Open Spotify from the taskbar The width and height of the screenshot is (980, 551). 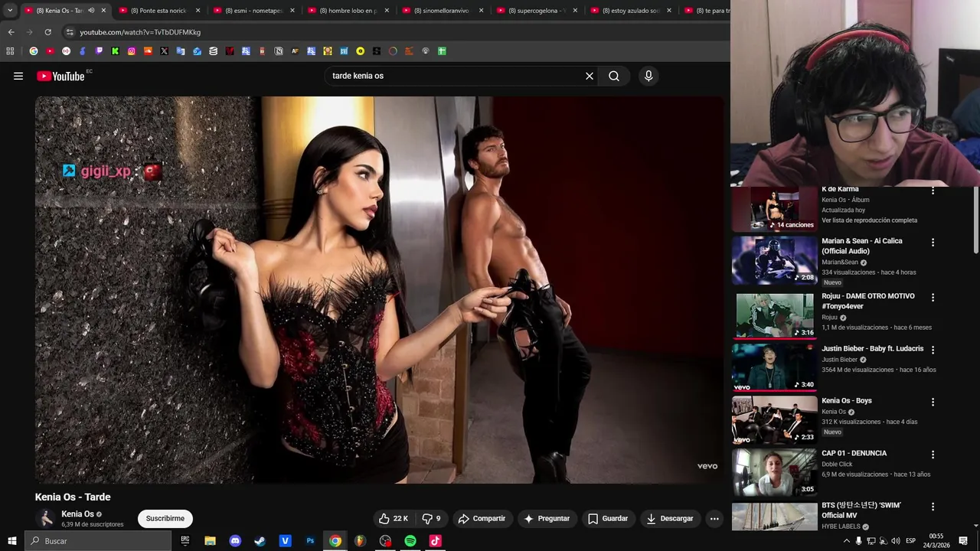click(x=410, y=541)
